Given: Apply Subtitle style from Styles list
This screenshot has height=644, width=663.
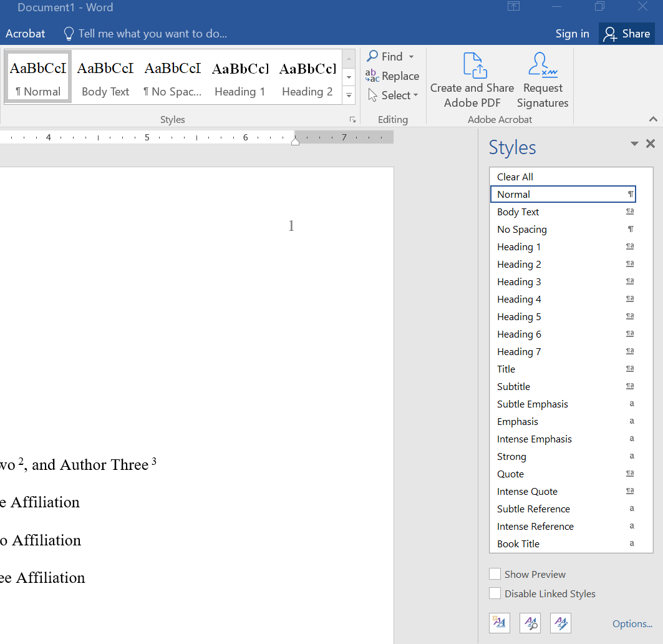Looking at the screenshot, I should pyautogui.click(x=563, y=387).
